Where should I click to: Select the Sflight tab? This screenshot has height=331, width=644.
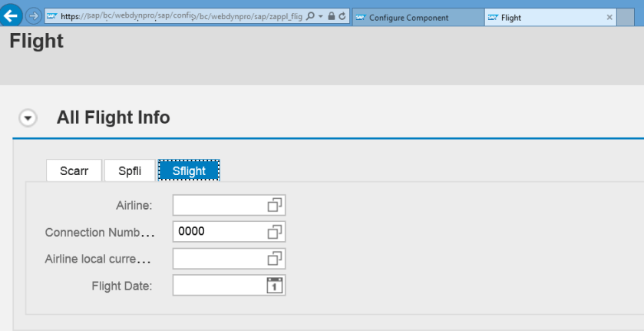coord(189,170)
